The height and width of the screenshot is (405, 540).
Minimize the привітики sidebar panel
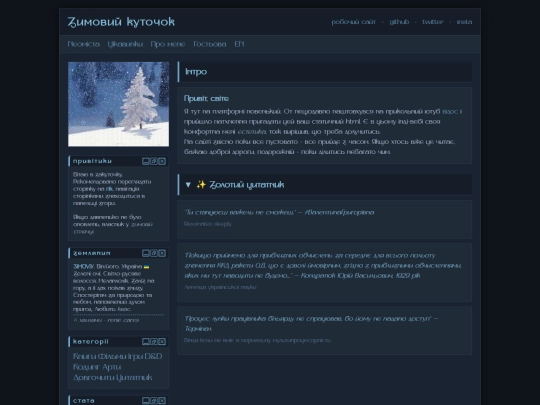pyautogui.click(x=146, y=161)
